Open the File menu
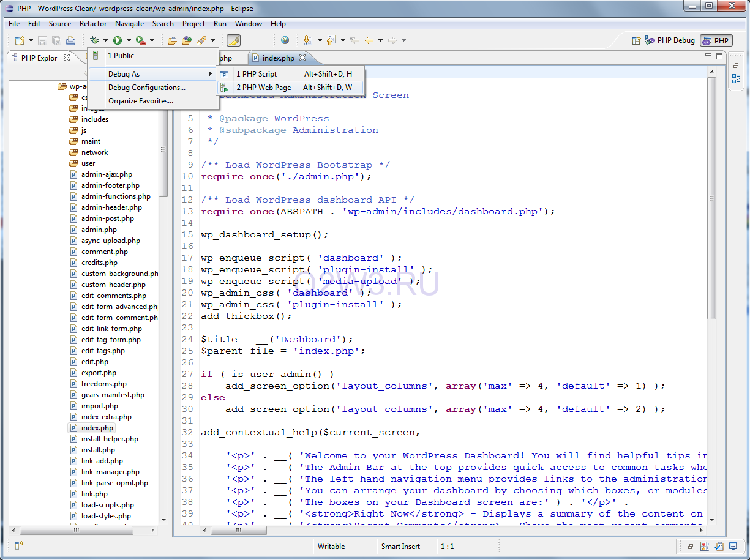This screenshot has width=750, height=560. [x=14, y=24]
